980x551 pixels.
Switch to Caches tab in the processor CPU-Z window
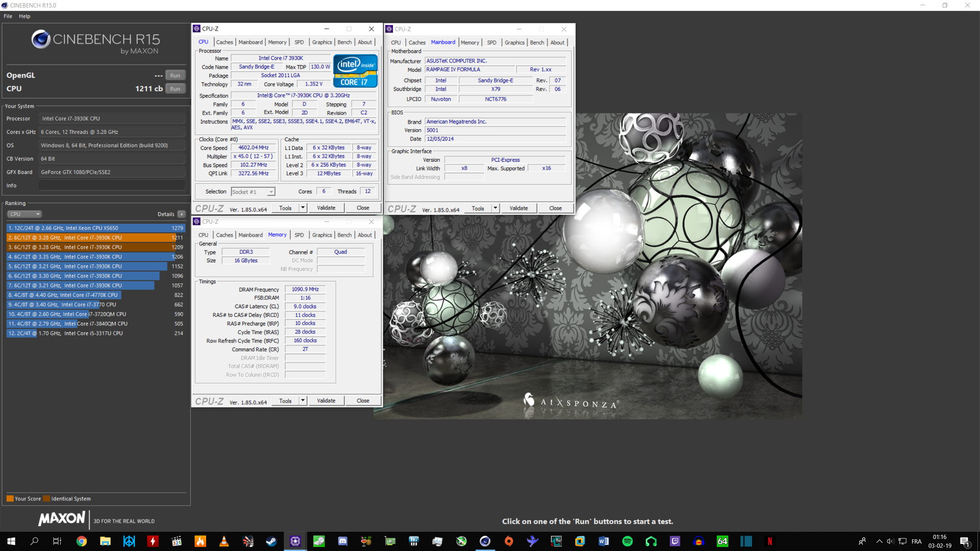[224, 42]
